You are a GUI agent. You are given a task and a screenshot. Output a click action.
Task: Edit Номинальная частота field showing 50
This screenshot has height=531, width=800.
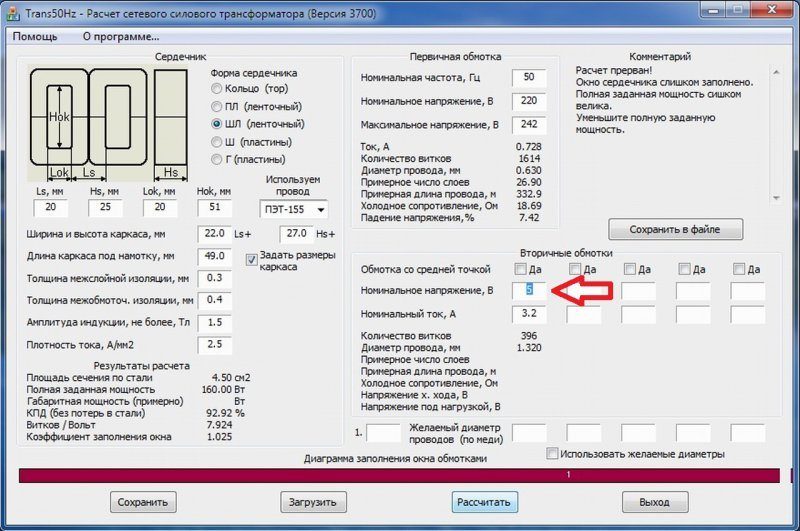coord(529,78)
